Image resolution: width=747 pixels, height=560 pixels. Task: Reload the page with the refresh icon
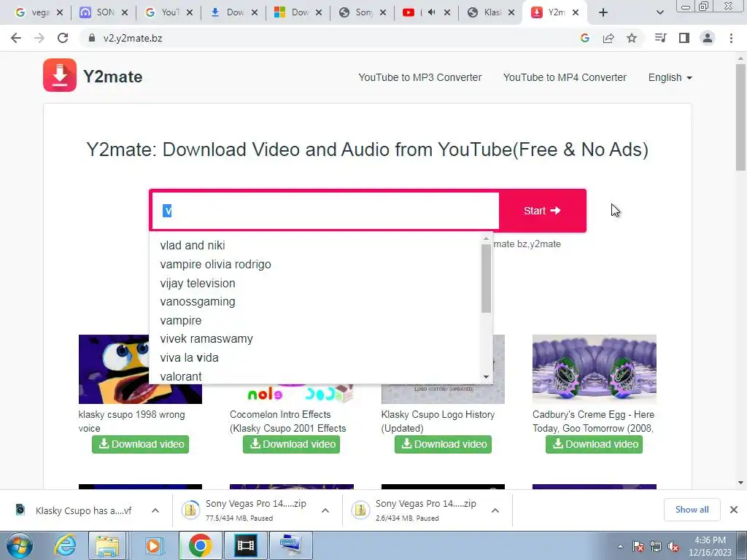point(63,38)
